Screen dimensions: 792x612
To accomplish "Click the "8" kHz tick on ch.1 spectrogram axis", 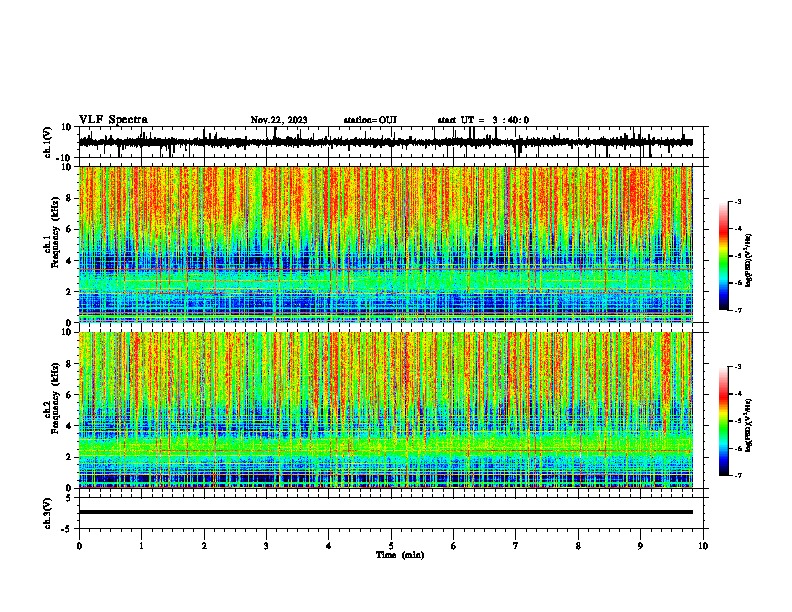I will point(71,198).
